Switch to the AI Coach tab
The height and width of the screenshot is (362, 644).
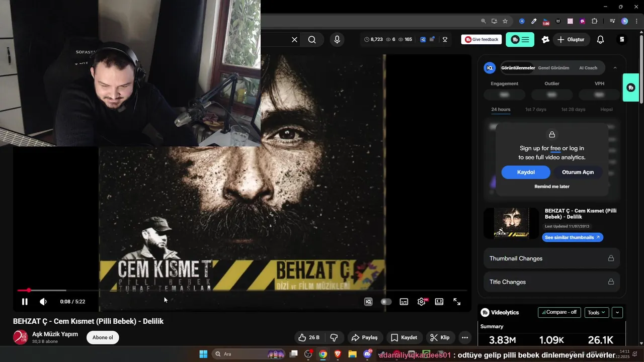pos(588,68)
